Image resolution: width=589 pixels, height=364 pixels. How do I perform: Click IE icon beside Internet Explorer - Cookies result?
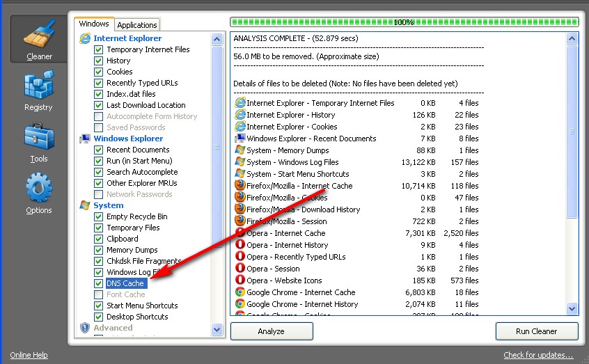(x=240, y=126)
